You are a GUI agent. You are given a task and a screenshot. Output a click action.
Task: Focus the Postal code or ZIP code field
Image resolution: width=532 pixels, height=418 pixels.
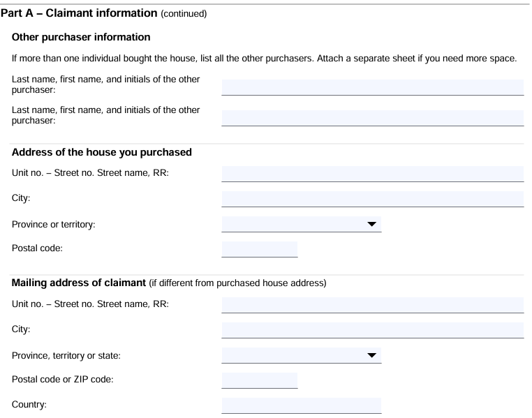[259, 380]
